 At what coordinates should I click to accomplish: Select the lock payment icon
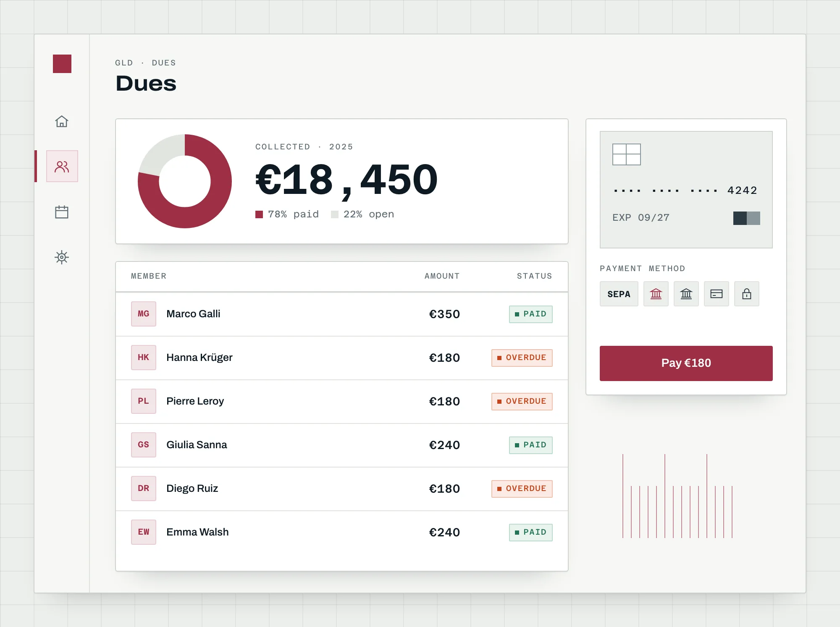(x=747, y=294)
